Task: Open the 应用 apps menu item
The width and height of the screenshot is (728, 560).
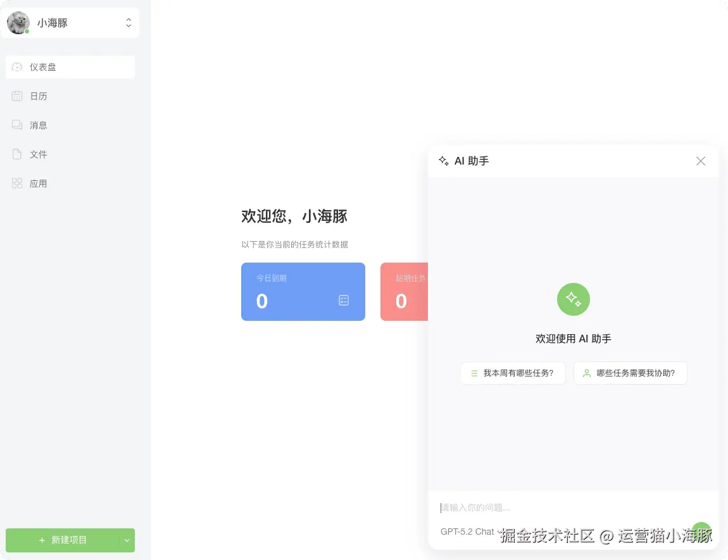Action: coord(70,184)
